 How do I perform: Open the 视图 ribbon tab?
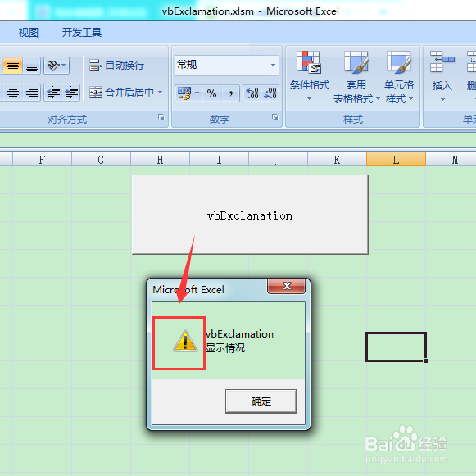pyautogui.click(x=29, y=33)
